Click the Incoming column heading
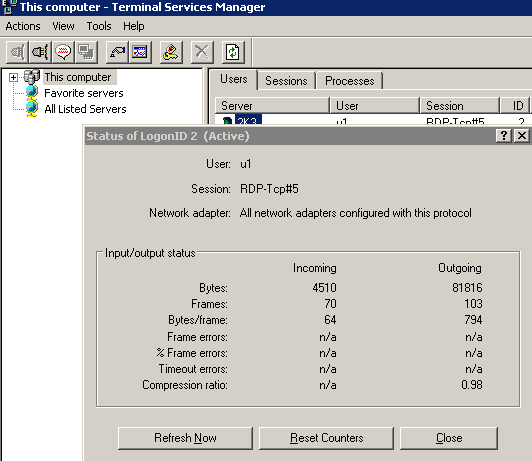 click(315, 268)
